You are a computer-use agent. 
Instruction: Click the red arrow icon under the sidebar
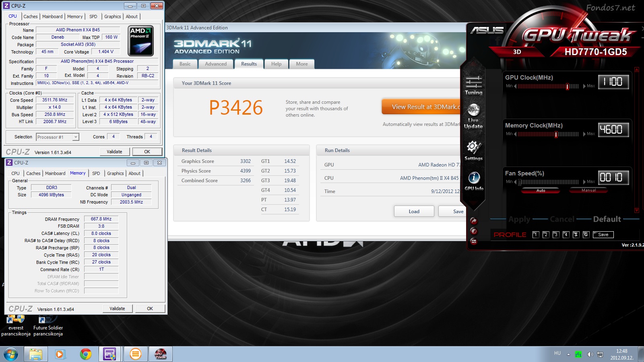[474, 221]
